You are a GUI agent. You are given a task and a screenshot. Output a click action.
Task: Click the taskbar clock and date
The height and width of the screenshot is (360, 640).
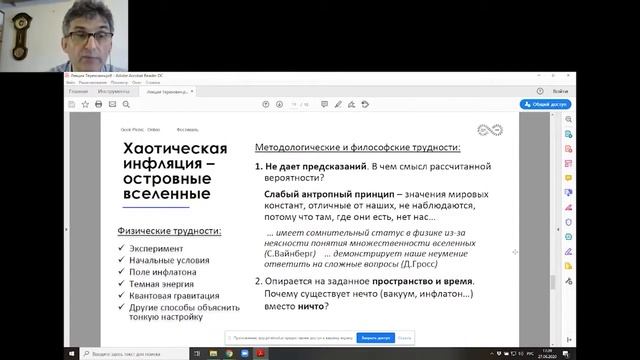[x=547, y=354]
